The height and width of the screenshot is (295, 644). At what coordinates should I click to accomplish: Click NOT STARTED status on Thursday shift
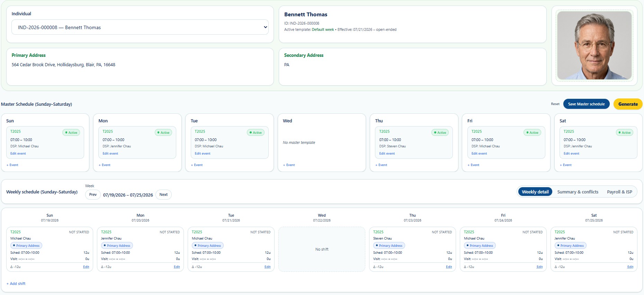tap(442, 232)
